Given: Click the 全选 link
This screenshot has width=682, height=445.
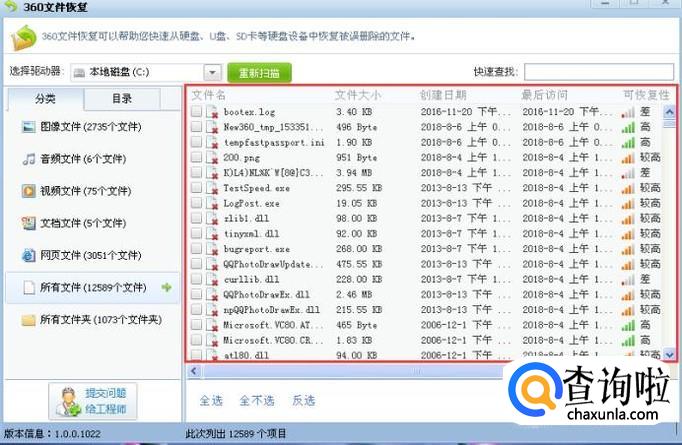Looking at the screenshot, I should [x=211, y=401].
